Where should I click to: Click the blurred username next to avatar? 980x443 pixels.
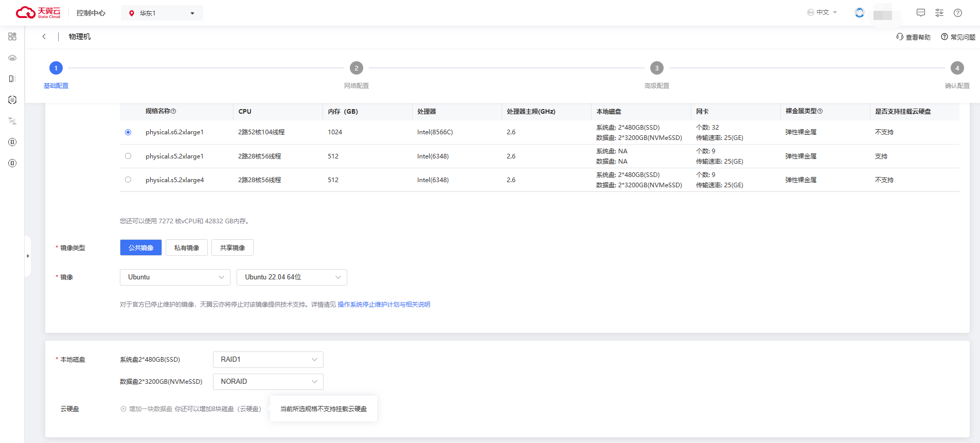click(x=883, y=15)
